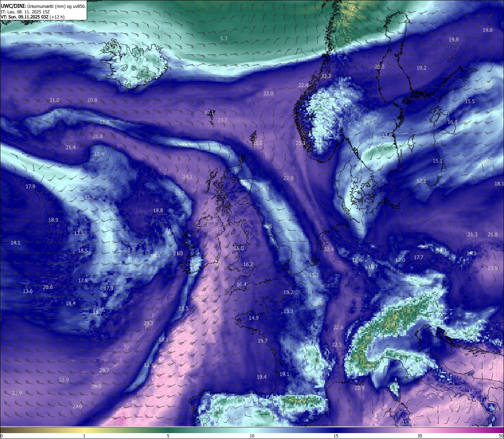Click the 17.3 value label

pos(108,288)
